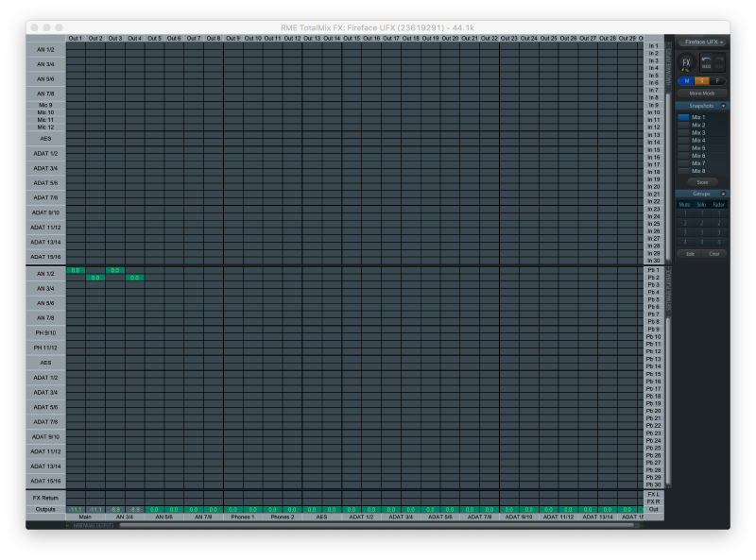Click the hardware input AN 1/2 row label
Image resolution: width=756 pixels, height=560 pixels.
tap(45, 50)
